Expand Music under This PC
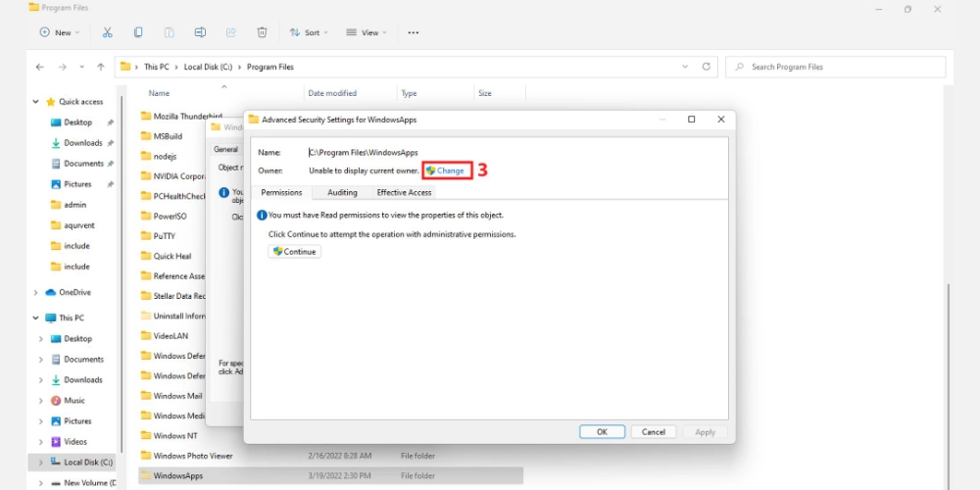Image resolution: width=980 pixels, height=490 pixels. 41,401
